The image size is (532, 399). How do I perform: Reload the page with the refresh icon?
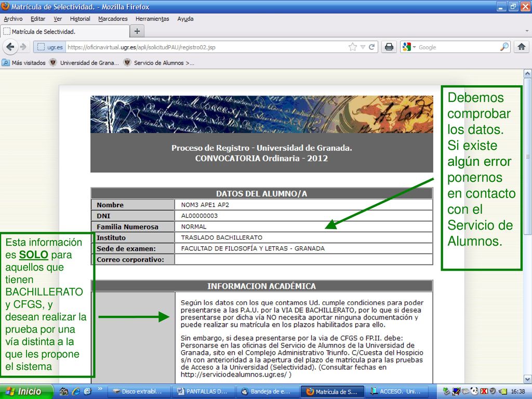pyautogui.click(x=372, y=47)
